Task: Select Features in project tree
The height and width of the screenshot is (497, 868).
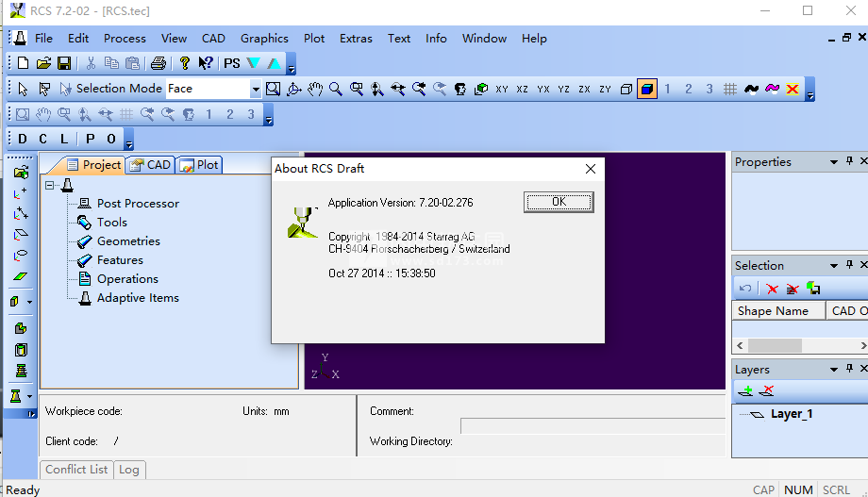Action: pos(120,260)
